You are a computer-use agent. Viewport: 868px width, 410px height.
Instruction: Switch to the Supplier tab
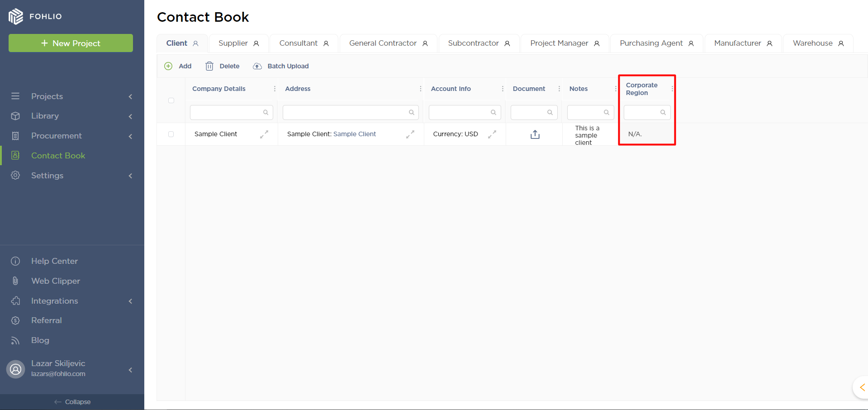click(238, 43)
